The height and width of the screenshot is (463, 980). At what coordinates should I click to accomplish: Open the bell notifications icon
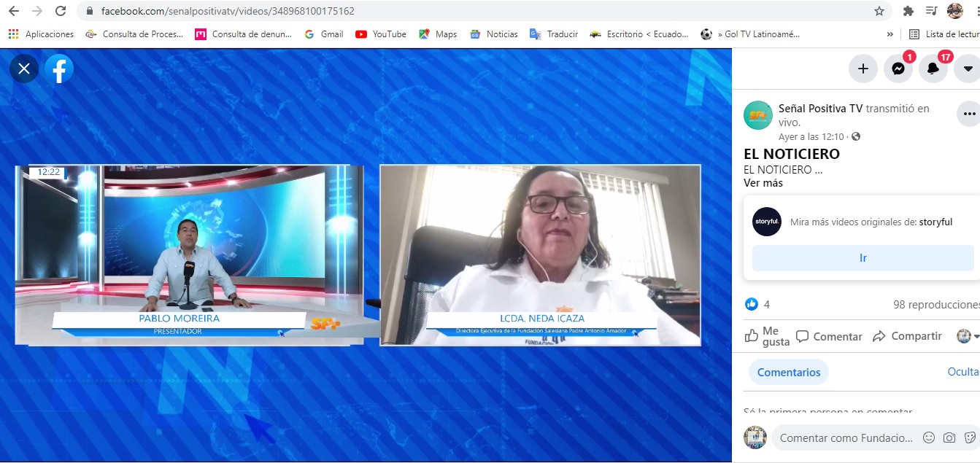(933, 69)
